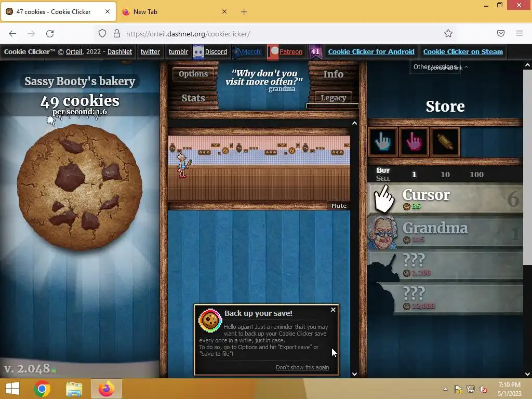
Task: Click the purple 41 ribbon badge
Action: (315, 52)
